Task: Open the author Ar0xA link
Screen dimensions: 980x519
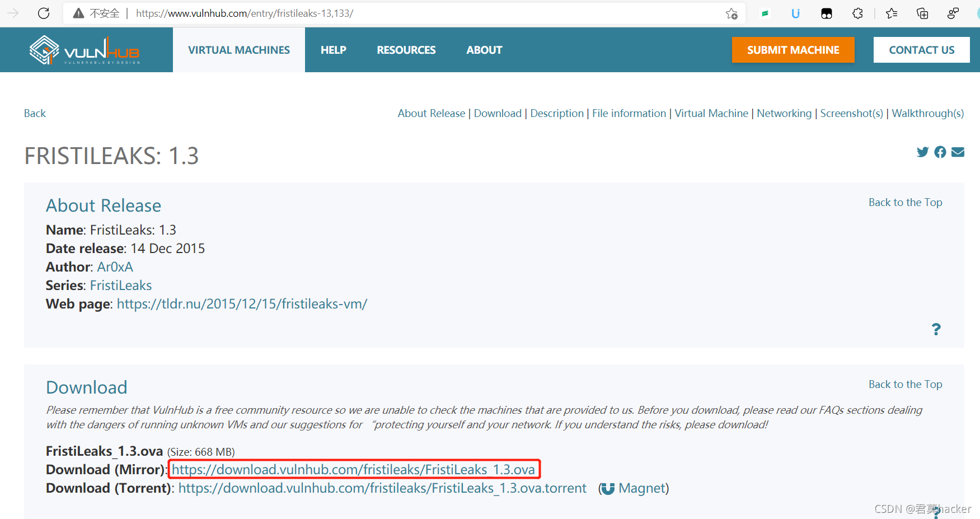Action: tap(115, 266)
